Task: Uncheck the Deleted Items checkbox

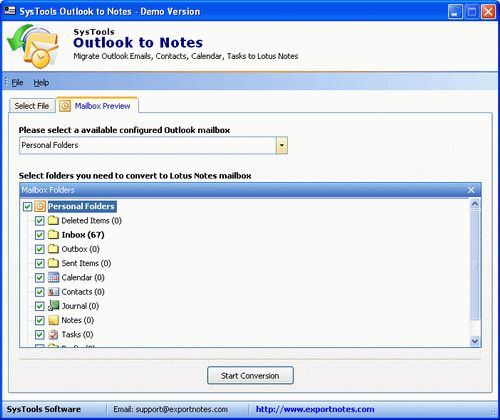Action: coord(39,221)
